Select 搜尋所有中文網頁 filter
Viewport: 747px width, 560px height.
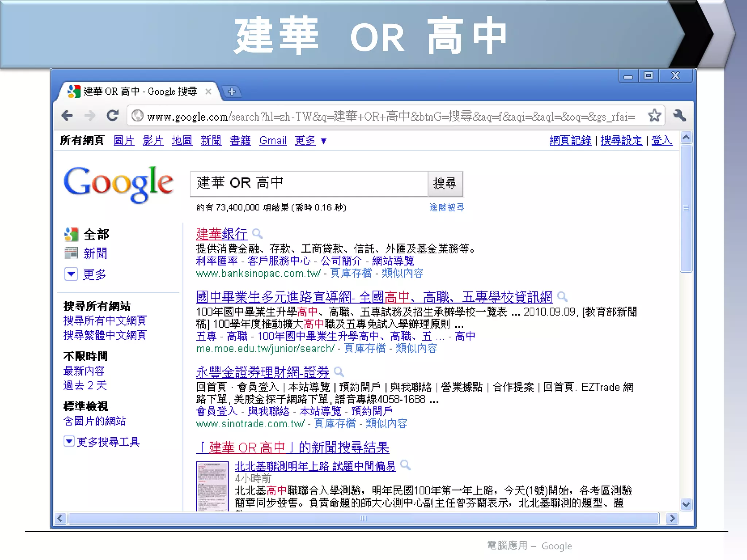tap(105, 320)
